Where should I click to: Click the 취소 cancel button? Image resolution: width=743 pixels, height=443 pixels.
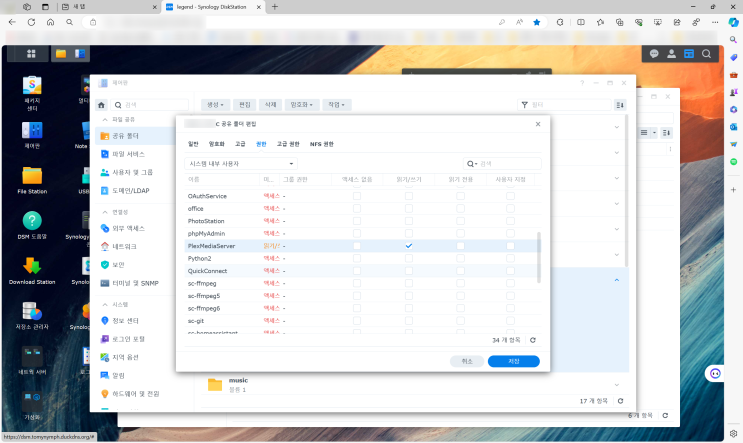point(467,362)
